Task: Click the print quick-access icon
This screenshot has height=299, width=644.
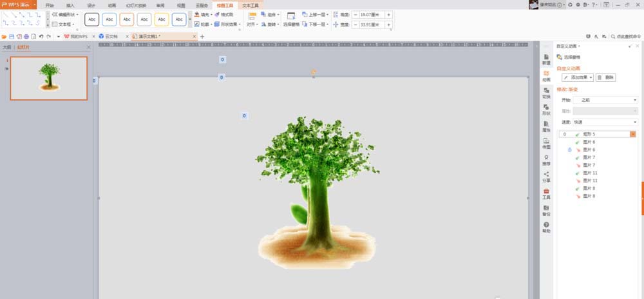Action: 26,37
